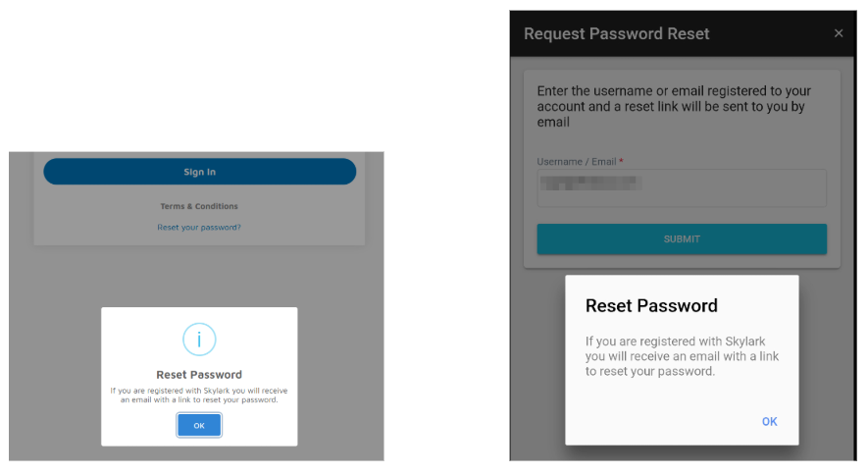Click the 'Reset your password?' link

(199, 228)
